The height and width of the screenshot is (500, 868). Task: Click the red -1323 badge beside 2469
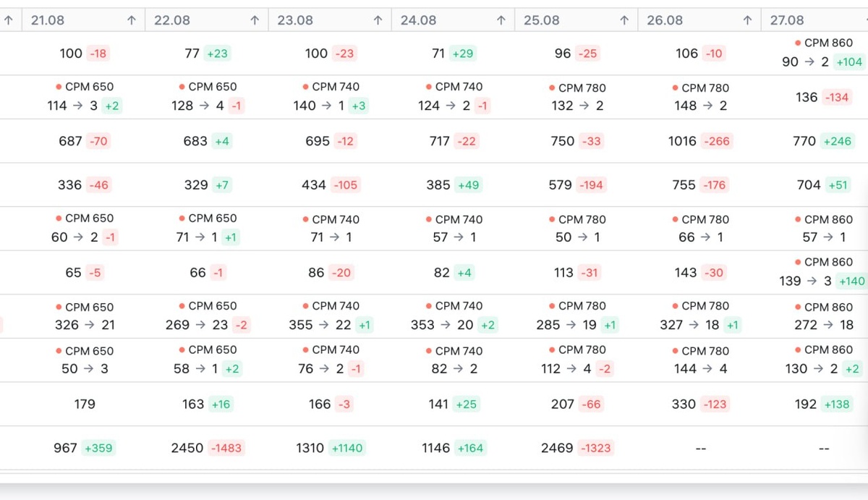(596, 449)
